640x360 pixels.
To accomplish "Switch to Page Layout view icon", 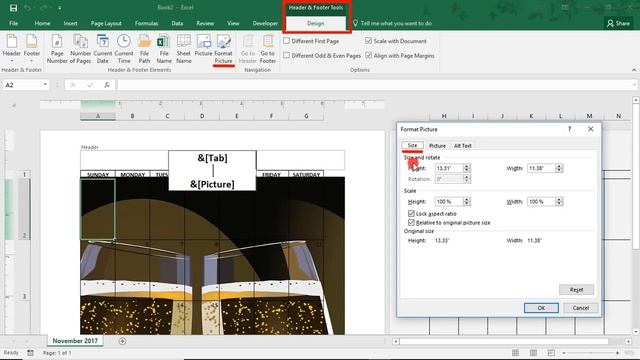I will click(533, 353).
